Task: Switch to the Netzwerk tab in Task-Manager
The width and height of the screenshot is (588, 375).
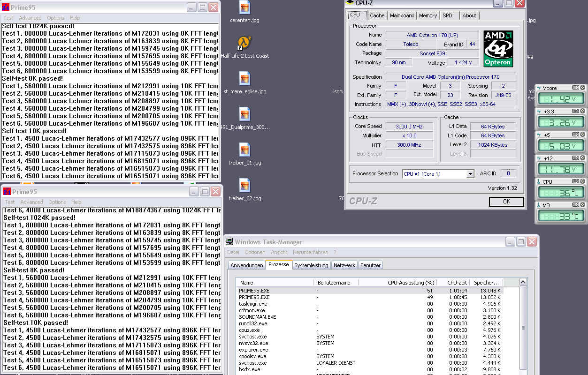Action: pos(344,265)
